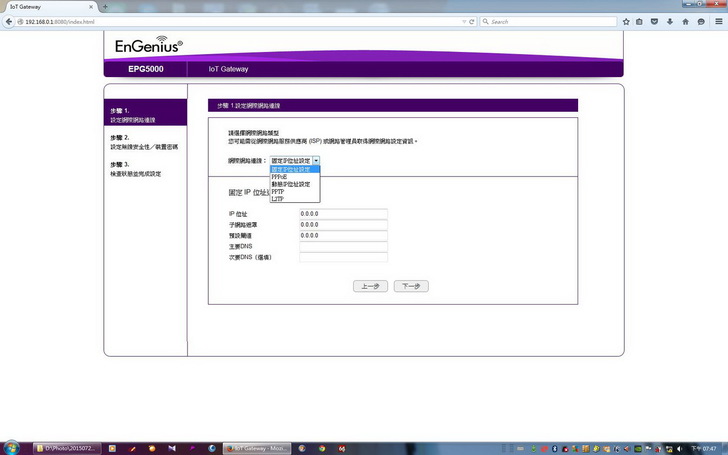Open a new browser tab with plus
Image resolution: width=728 pixels, height=455 pixels.
(x=105, y=6)
